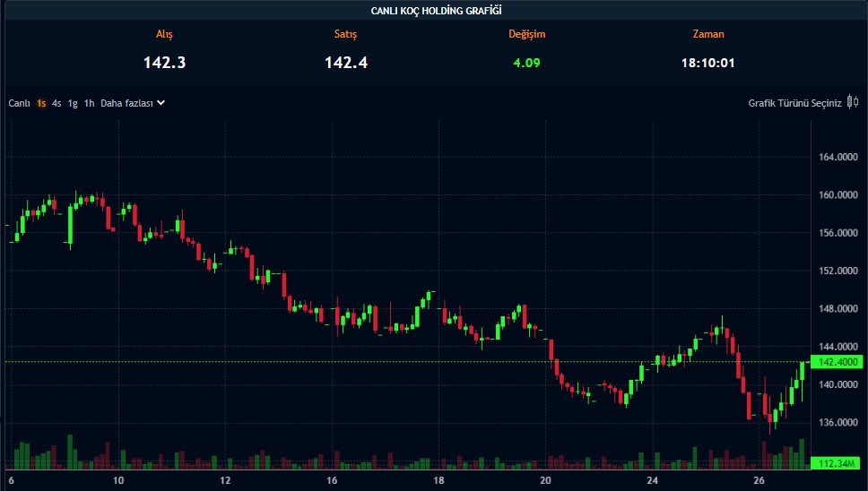Click the Zaman clock 18:10:01
This screenshot has height=491, width=868.
pyautogui.click(x=708, y=63)
